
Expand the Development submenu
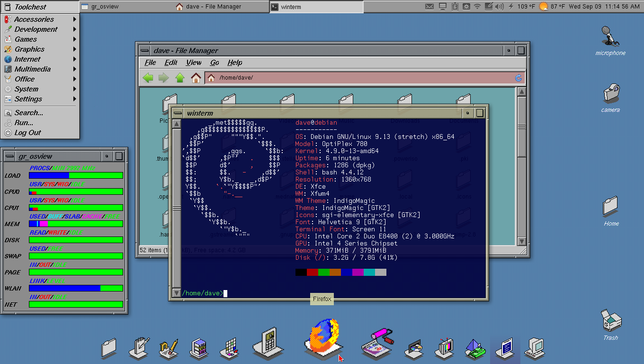point(40,29)
